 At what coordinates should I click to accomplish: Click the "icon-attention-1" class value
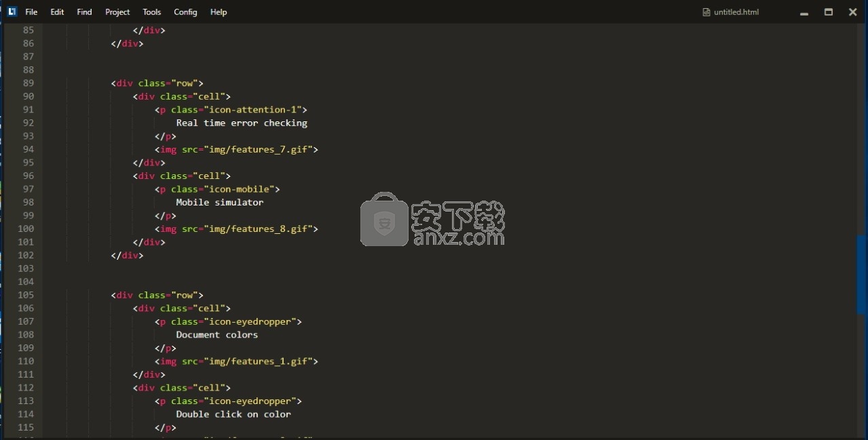pyautogui.click(x=252, y=110)
